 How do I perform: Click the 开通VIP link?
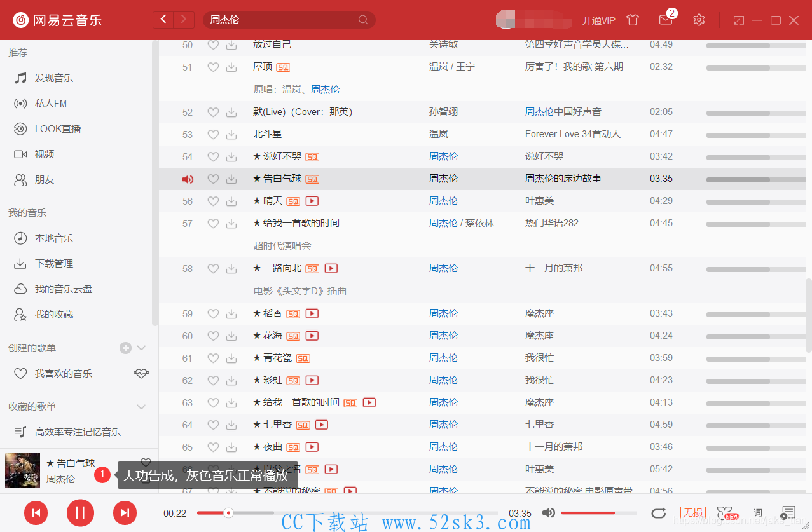[x=599, y=20]
